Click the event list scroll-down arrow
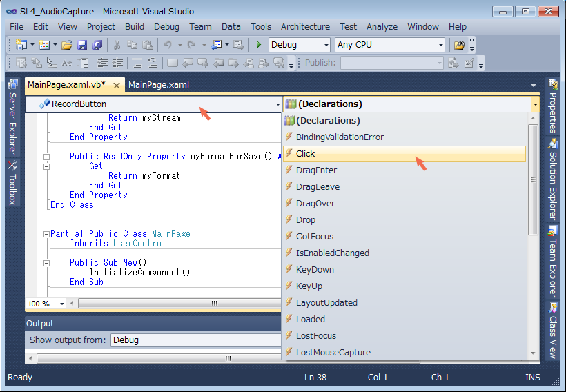Image resolution: width=566 pixels, height=392 pixels. pos(533,353)
